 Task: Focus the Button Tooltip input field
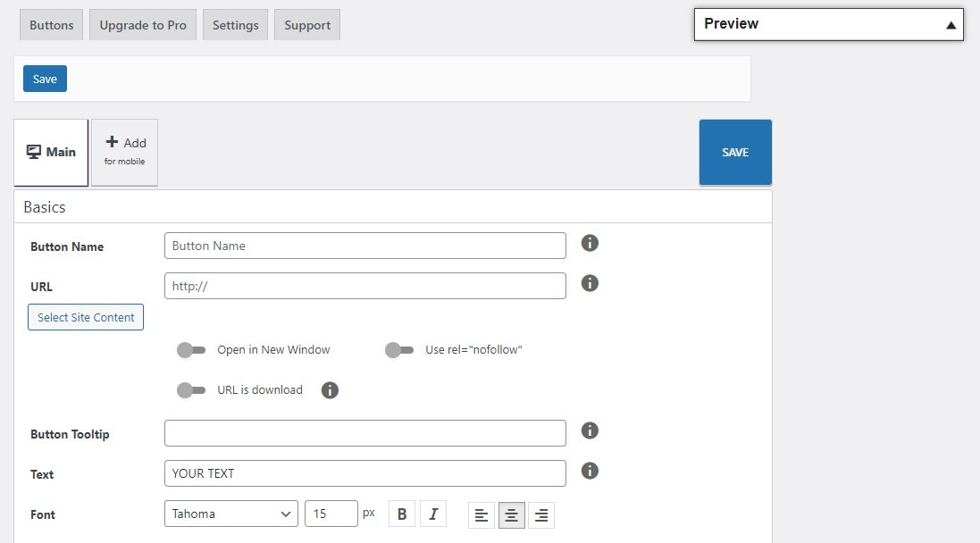(x=365, y=433)
